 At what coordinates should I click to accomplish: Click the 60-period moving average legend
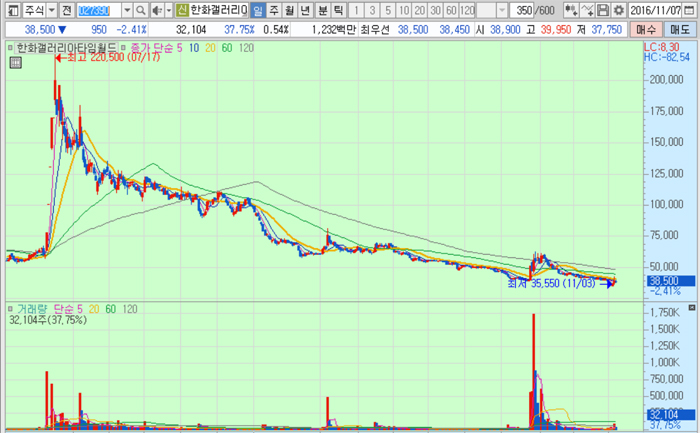[227, 48]
